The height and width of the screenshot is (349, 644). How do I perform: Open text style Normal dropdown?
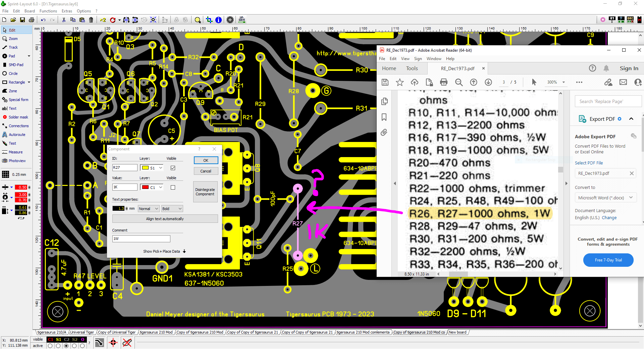click(149, 209)
